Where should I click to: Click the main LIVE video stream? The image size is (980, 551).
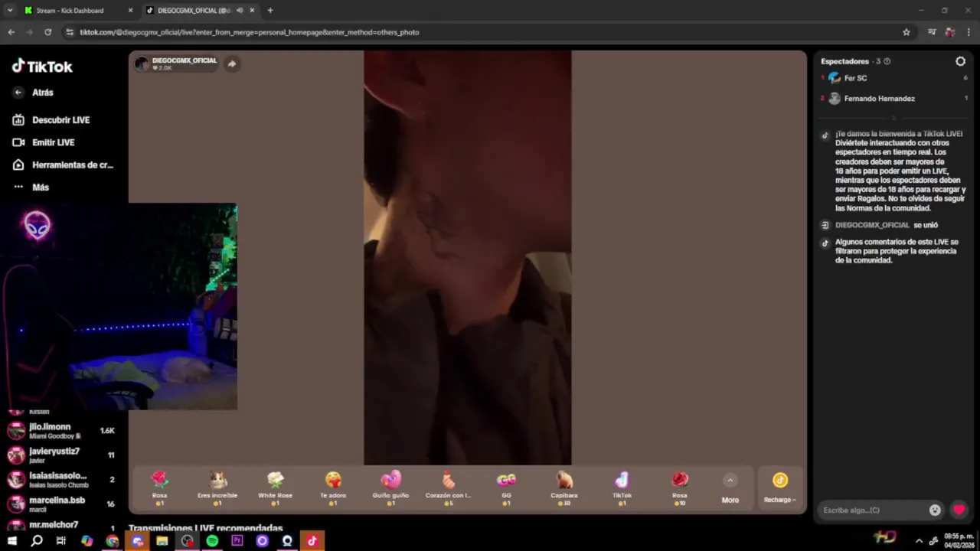click(467, 258)
